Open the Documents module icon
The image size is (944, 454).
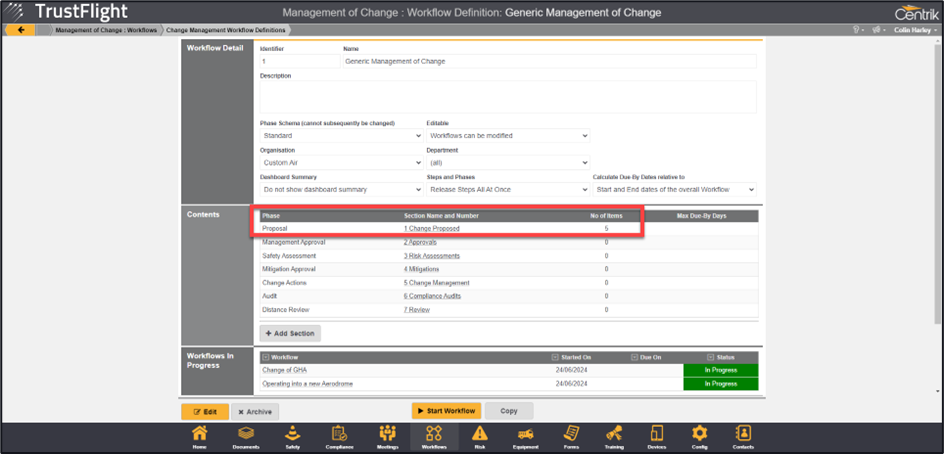click(245, 435)
